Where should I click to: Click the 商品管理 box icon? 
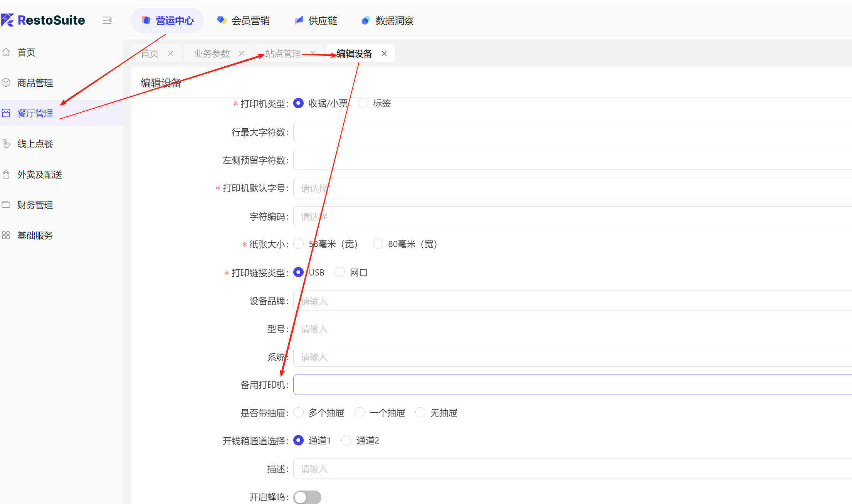click(x=6, y=82)
